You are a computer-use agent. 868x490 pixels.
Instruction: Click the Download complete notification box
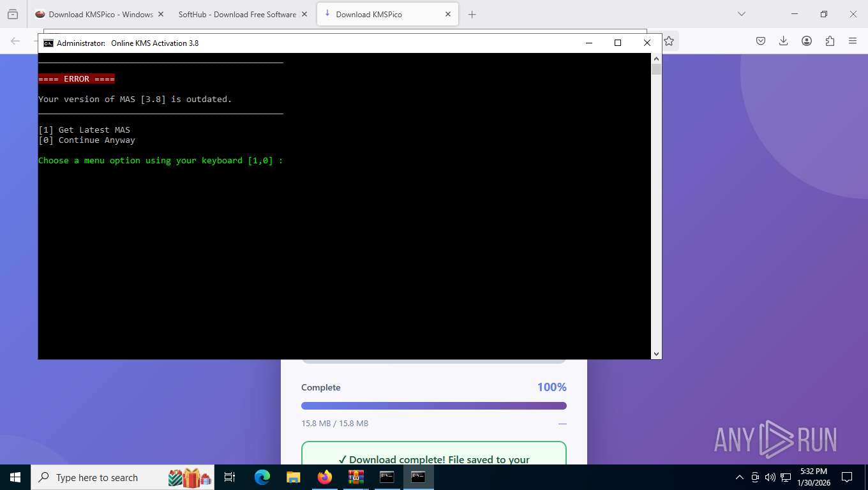[x=434, y=453]
